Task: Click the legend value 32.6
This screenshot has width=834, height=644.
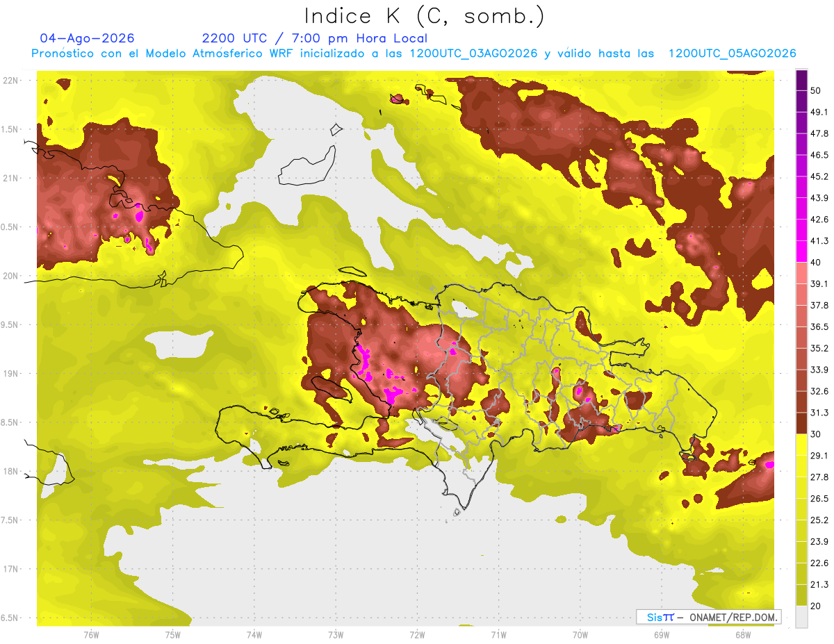Action: point(819,392)
